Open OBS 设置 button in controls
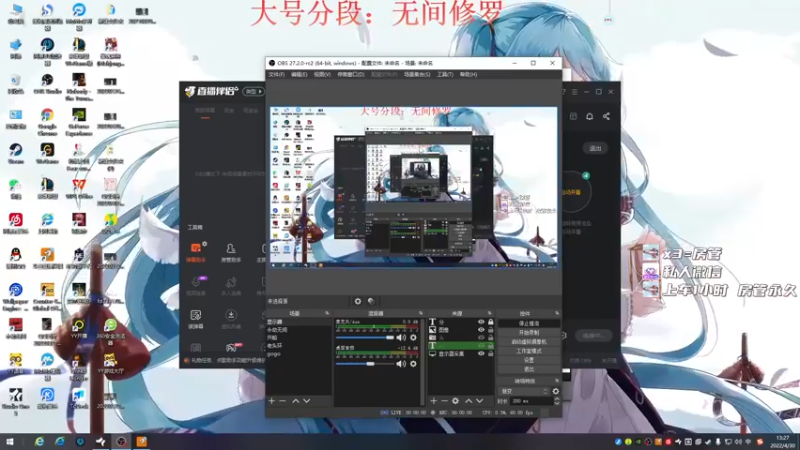 click(x=529, y=360)
